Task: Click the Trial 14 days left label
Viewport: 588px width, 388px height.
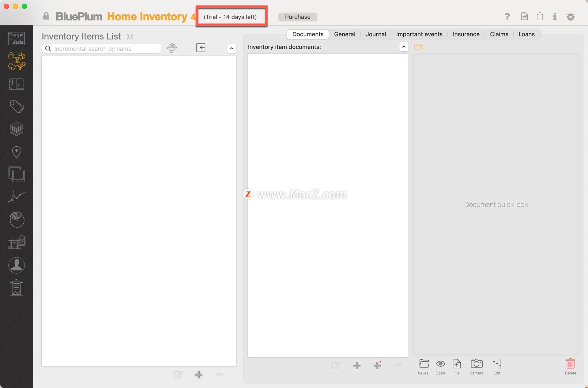Action: 230,17
